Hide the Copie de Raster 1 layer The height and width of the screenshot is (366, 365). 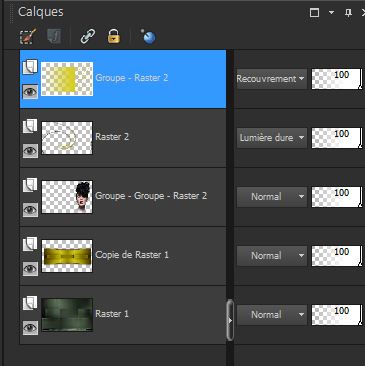tap(30, 269)
